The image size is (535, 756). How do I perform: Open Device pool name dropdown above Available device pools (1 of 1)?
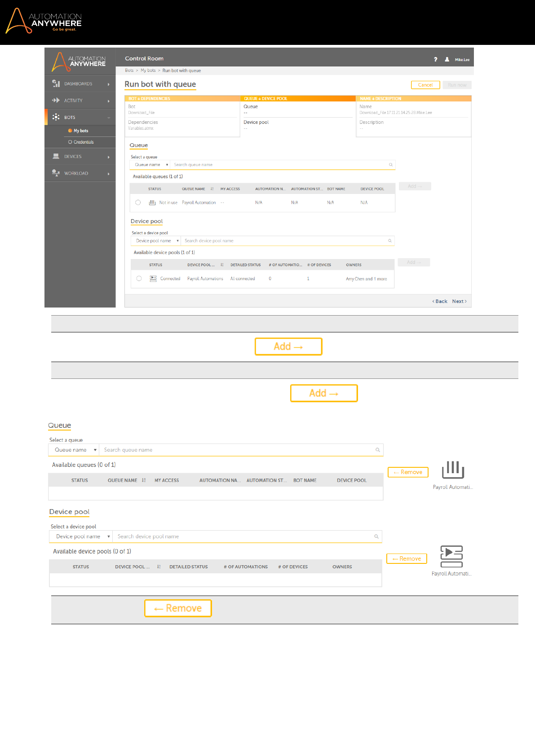[156, 241]
